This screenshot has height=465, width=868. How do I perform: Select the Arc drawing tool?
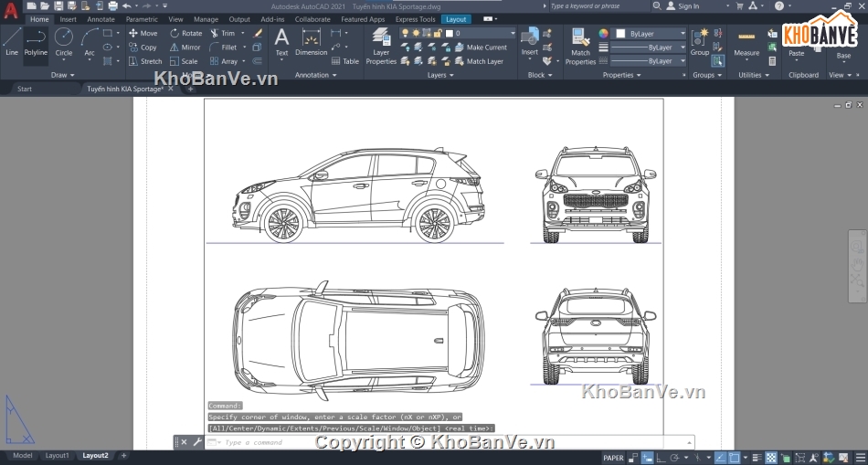click(x=90, y=43)
